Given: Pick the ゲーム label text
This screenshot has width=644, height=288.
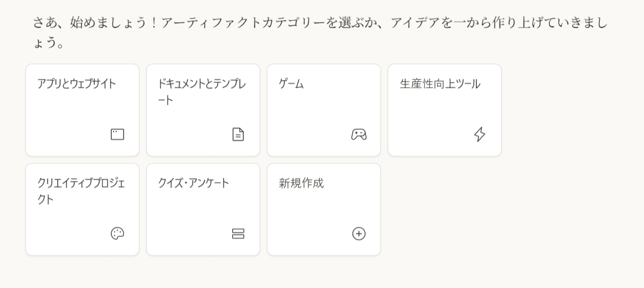Looking at the screenshot, I should click(x=291, y=84).
